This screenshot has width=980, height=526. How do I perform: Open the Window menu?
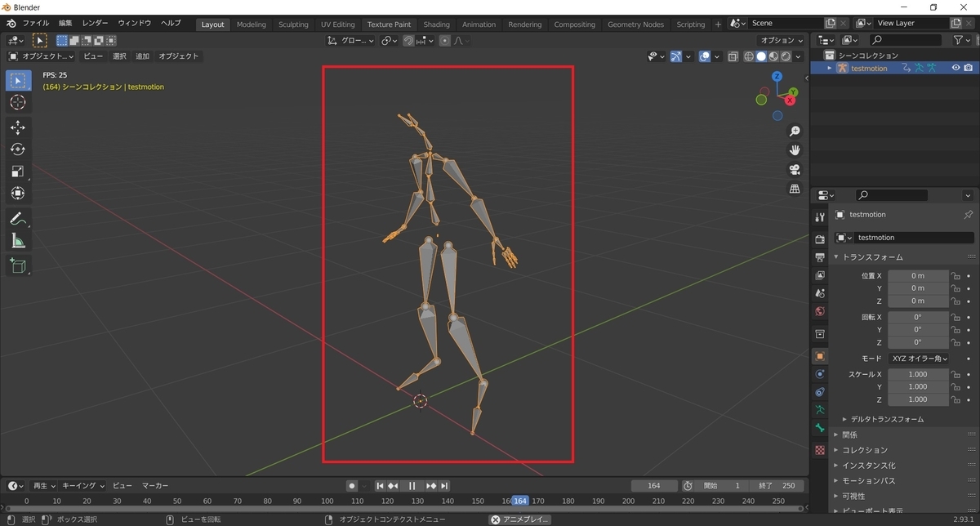135,24
